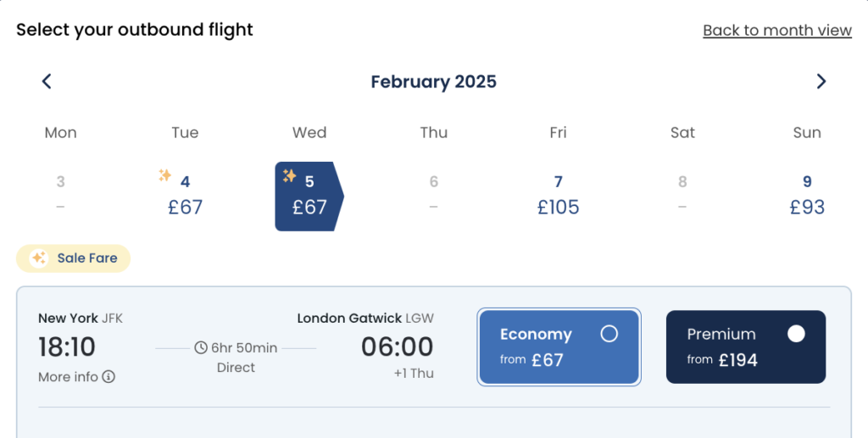This screenshot has height=438, width=868.
Task: Click the clock icon by flight duration
Action: (201, 347)
